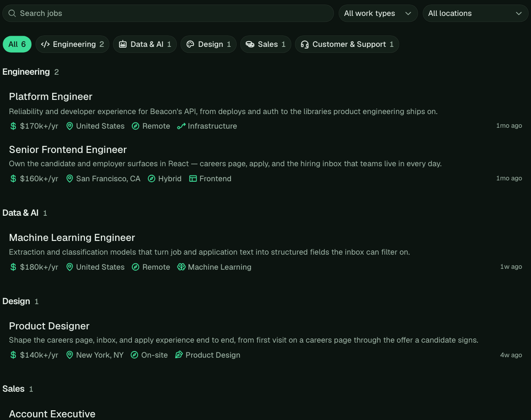The image size is (531, 420).
Task: Click the location pin for Machine Learning Engineer
Action: 69,267
